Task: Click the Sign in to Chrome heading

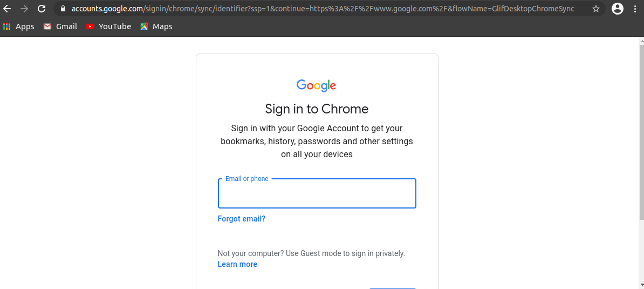Action: 317,109
